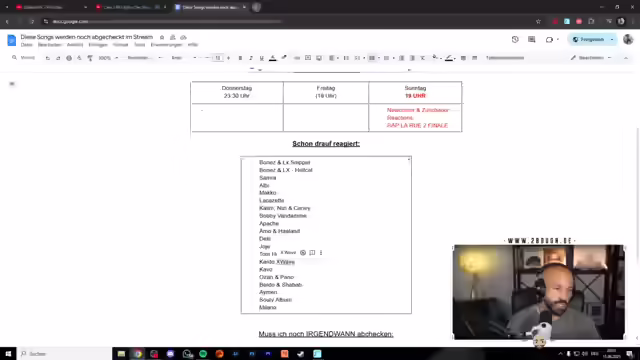
Task: Click the Freigeben share button
Action: pyautogui.click(x=588, y=40)
